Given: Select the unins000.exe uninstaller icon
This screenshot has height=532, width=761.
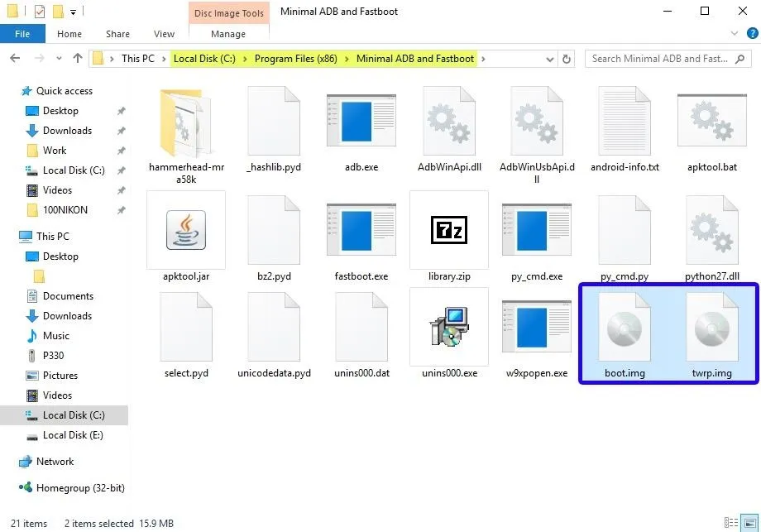Looking at the screenshot, I should pos(449,327).
